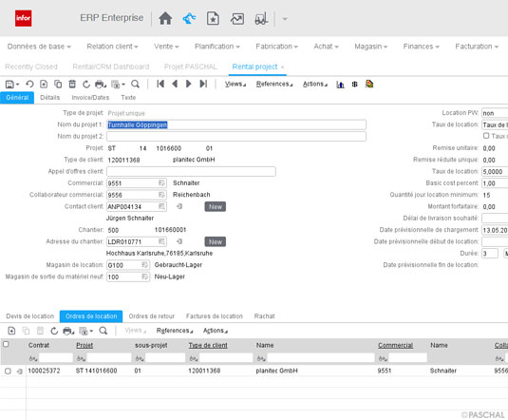Refresh the rental project form
This screenshot has width=508, height=420.
pos(86,85)
